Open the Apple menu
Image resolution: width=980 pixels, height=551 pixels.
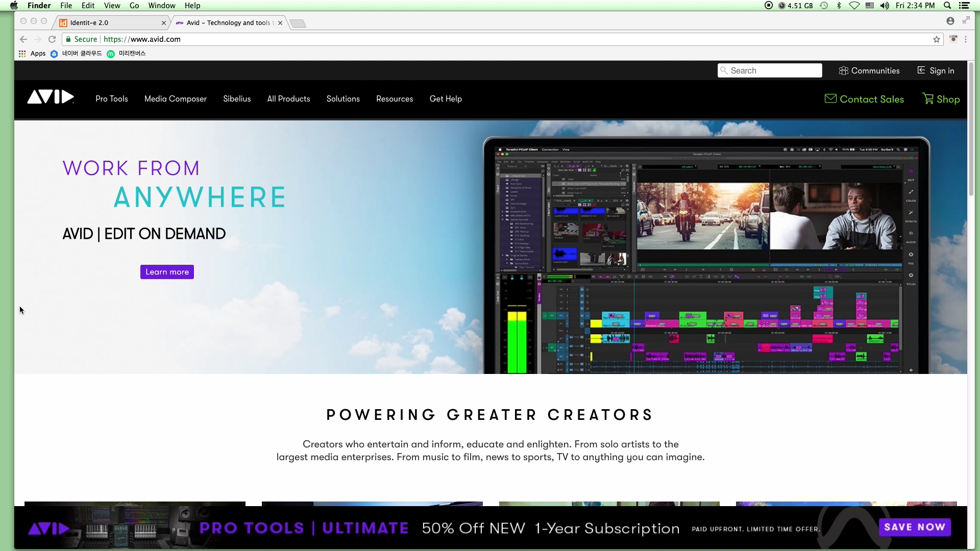pos(14,6)
